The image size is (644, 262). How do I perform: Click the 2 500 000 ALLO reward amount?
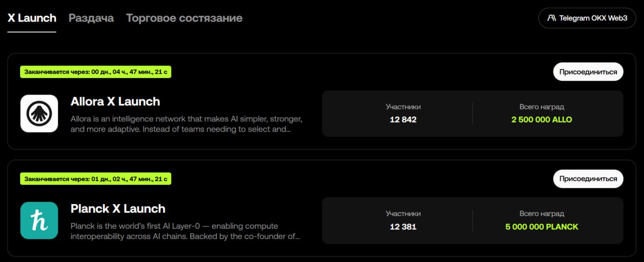click(x=541, y=120)
